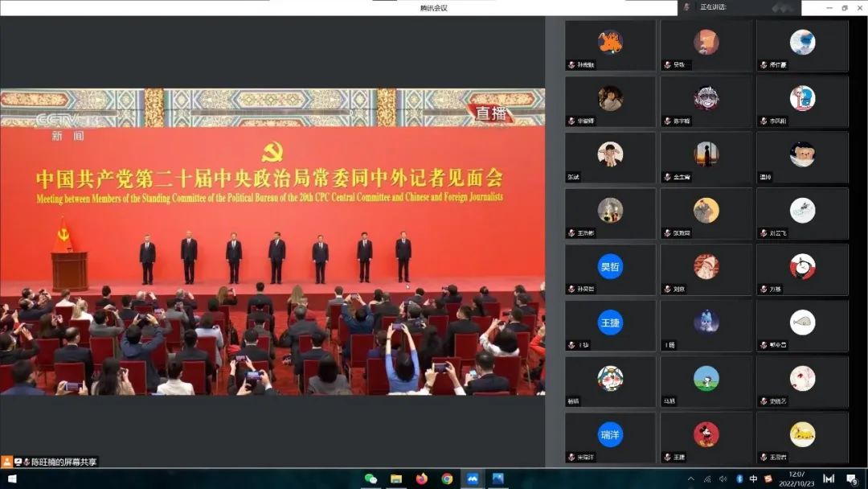The image size is (868, 489).
Task: Select the blue 吴哲 avatar tile
Action: [611, 266]
